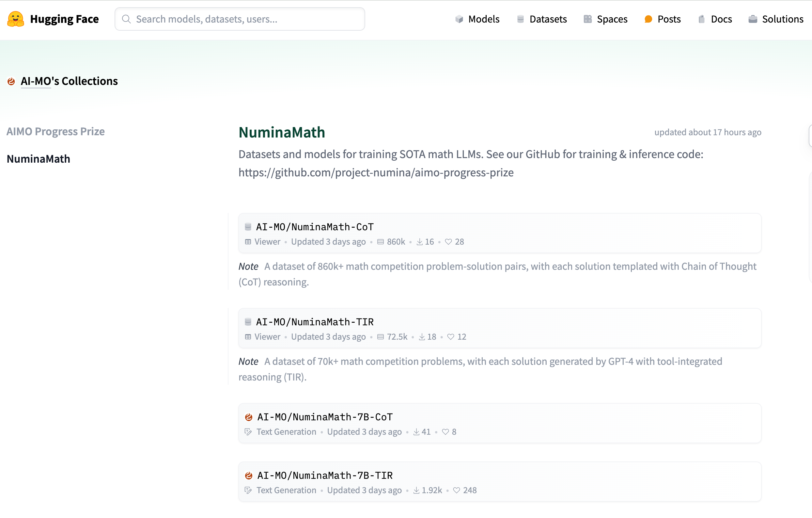Click 'Updated 3 days ago' in NuminaMath-7B-TIR card
Screen dimensions: 812x518
point(365,491)
